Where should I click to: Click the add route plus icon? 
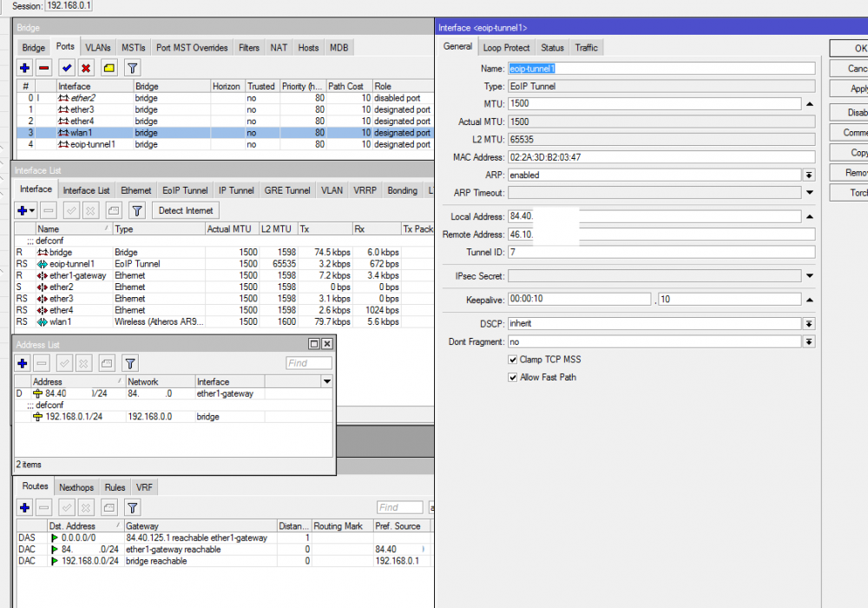tap(23, 506)
